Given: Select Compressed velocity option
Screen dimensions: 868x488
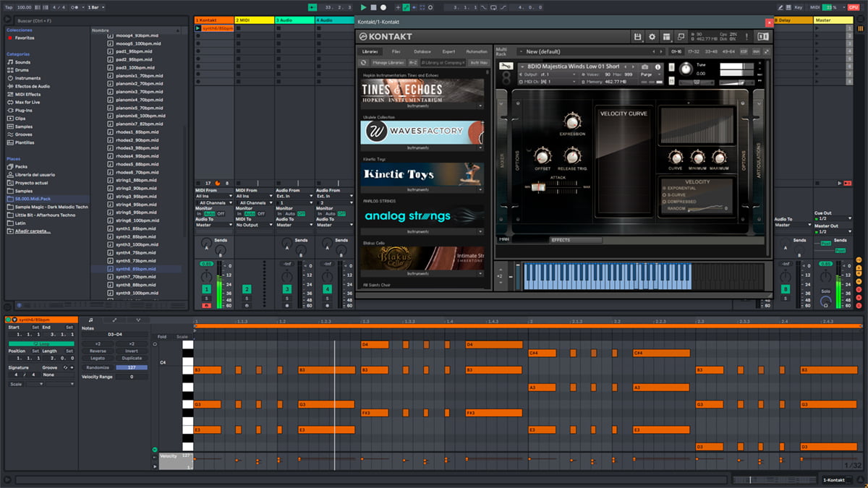Looking at the screenshot, I should coord(681,202).
